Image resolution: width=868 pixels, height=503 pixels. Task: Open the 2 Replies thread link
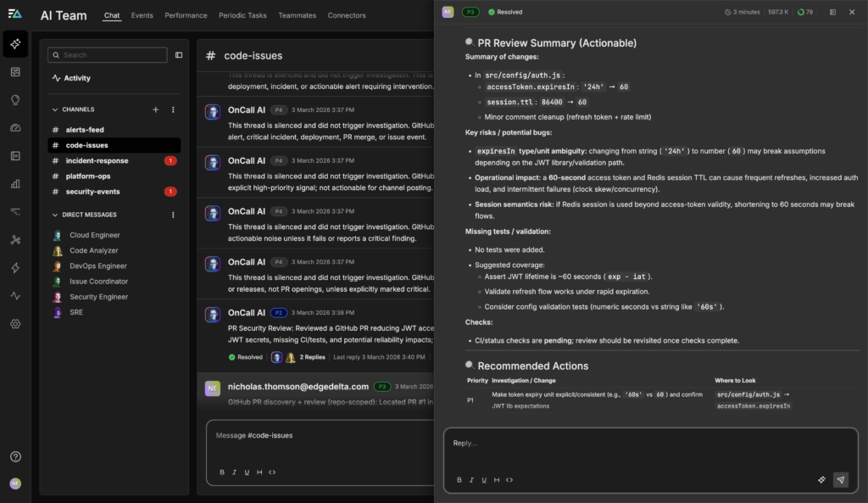(x=312, y=357)
